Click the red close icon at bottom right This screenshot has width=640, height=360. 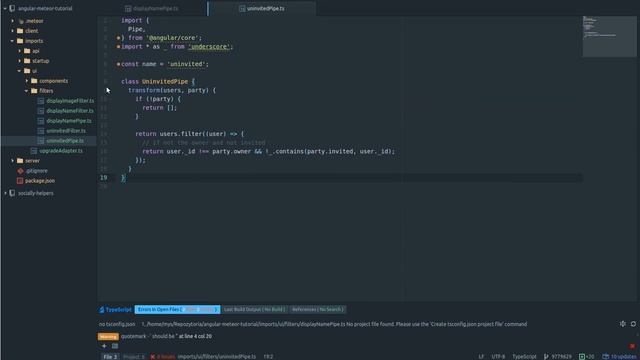632,346
